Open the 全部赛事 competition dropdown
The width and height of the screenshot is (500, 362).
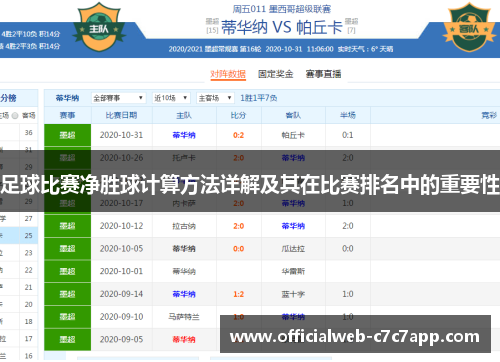coord(118,98)
